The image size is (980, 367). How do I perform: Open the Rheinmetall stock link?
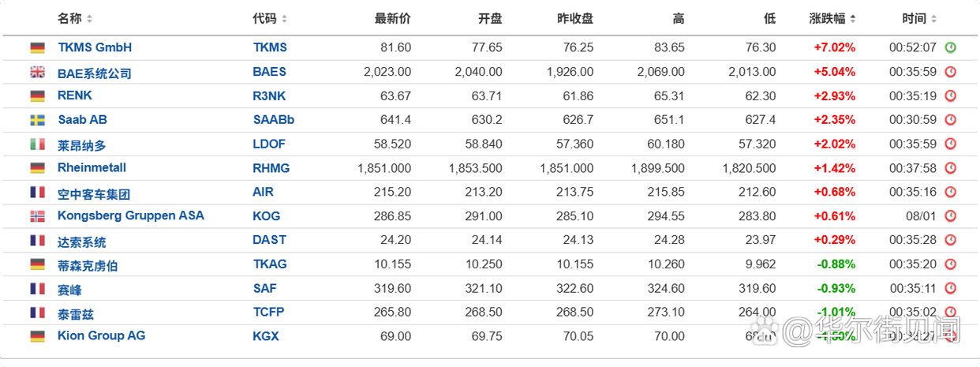click(92, 167)
